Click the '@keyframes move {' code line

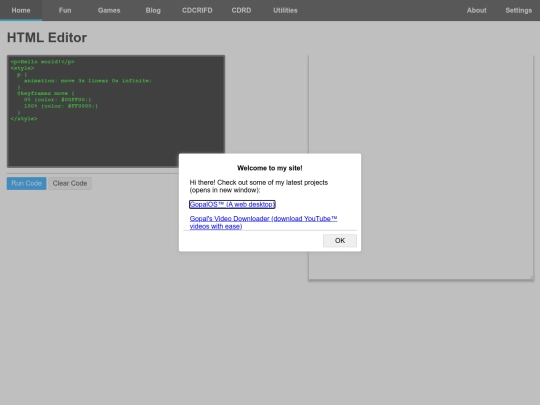tap(45, 93)
